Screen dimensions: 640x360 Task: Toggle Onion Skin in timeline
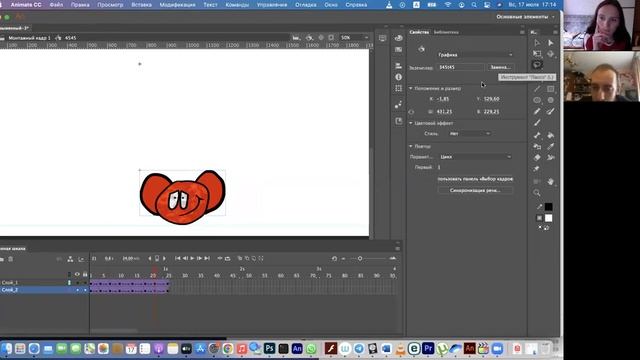click(x=240, y=258)
